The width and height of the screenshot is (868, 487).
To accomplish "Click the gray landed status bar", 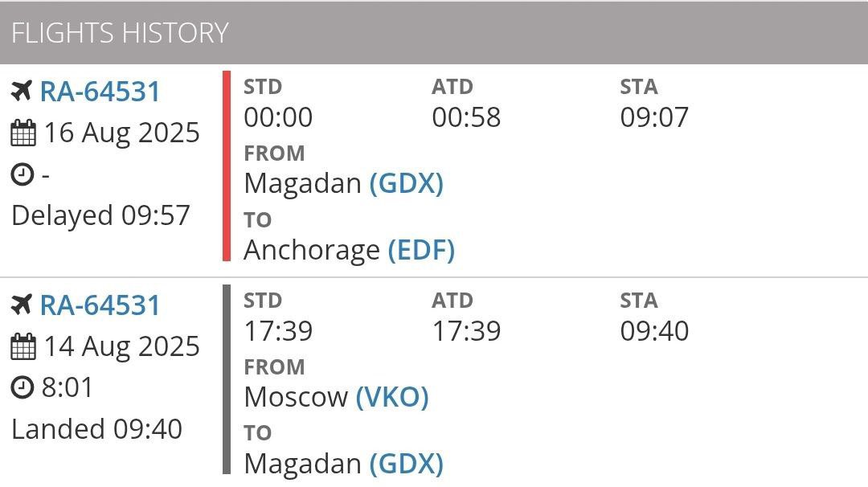I will 227,379.
